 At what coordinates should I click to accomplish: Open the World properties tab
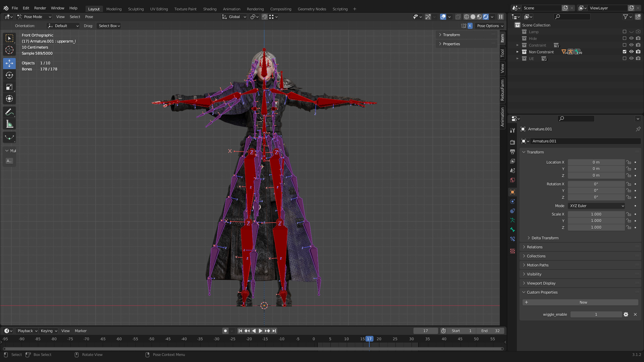tap(513, 180)
